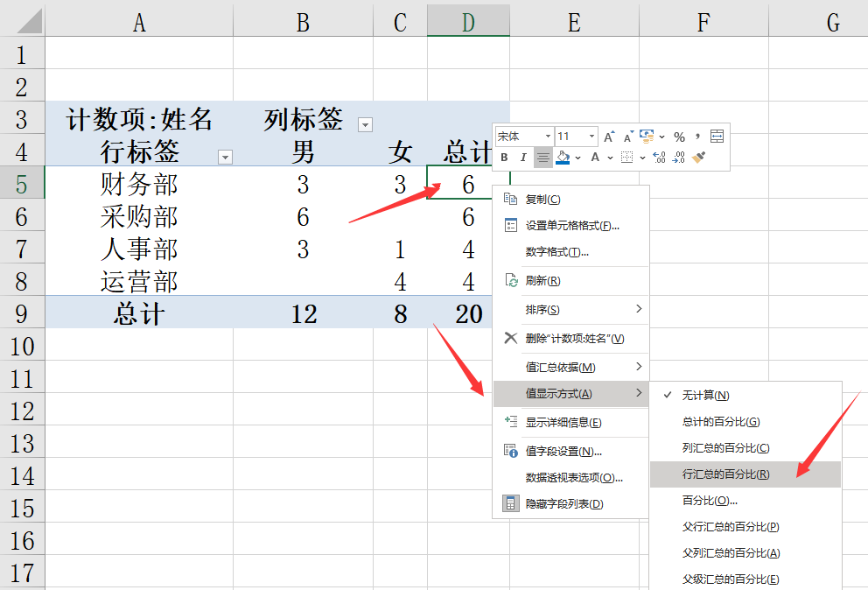Viewport: 868px width, 590px height.
Task: Open 数据透视表选项(O)
Action: [570, 478]
